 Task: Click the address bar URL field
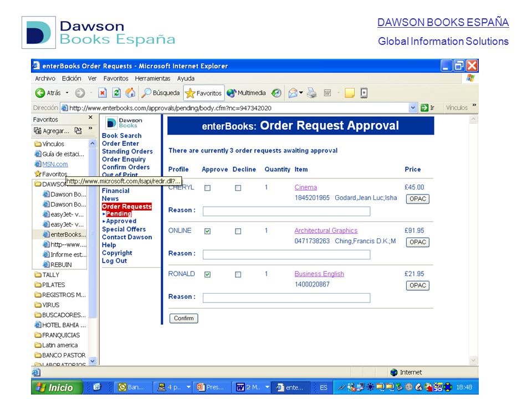tap(234, 108)
